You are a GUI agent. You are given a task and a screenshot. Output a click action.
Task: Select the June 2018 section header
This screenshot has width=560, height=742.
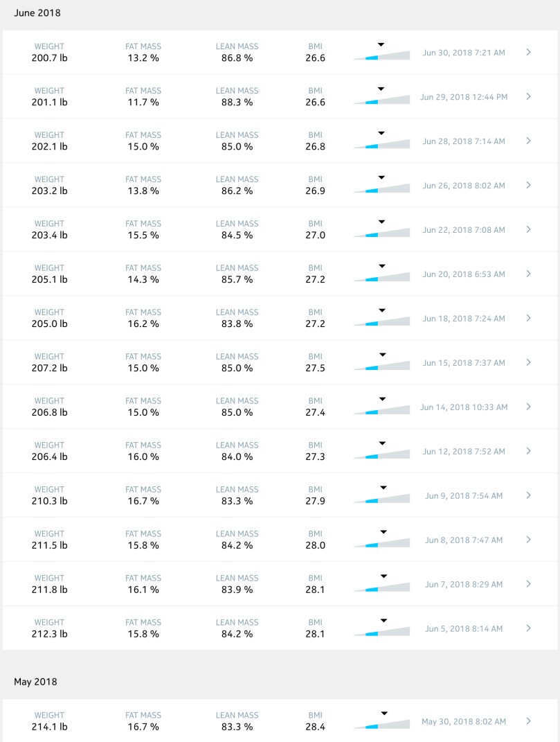click(x=37, y=13)
